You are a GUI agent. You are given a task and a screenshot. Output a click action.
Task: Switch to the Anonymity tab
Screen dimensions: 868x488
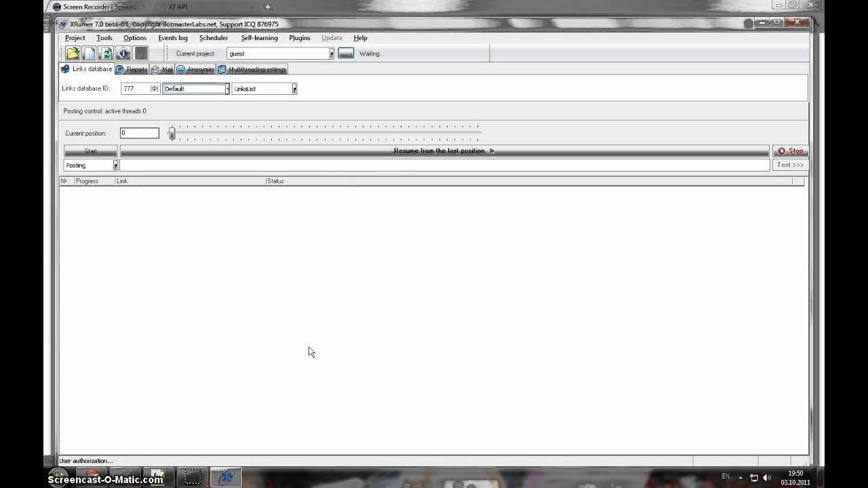click(x=196, y=70)
